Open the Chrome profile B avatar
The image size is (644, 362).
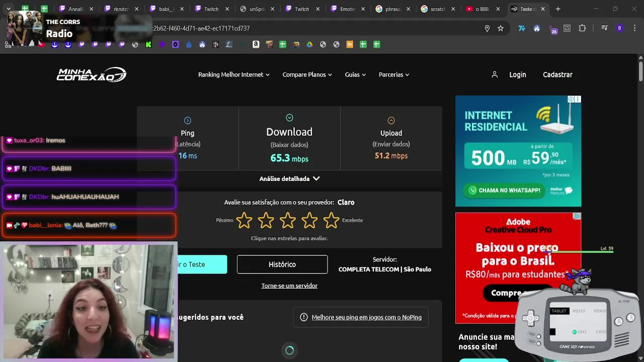(619, 28)
